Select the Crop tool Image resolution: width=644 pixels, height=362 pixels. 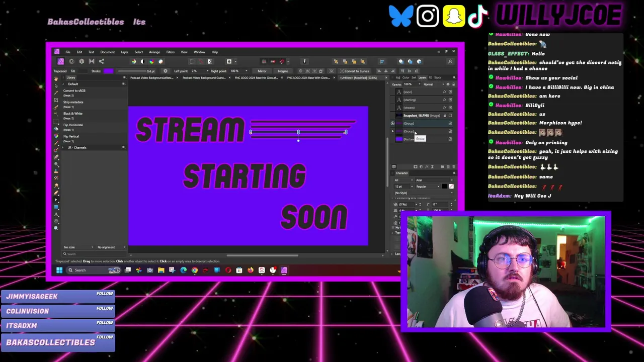tap(56, 101)
